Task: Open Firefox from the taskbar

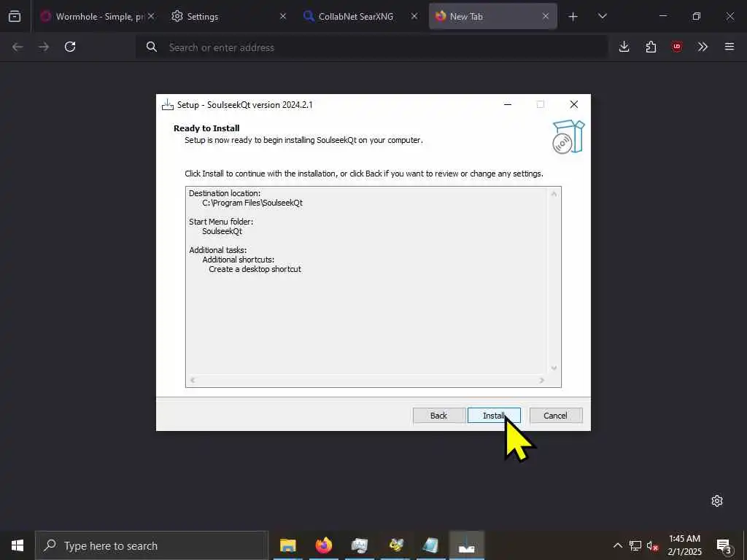Action: coord(324,545)
